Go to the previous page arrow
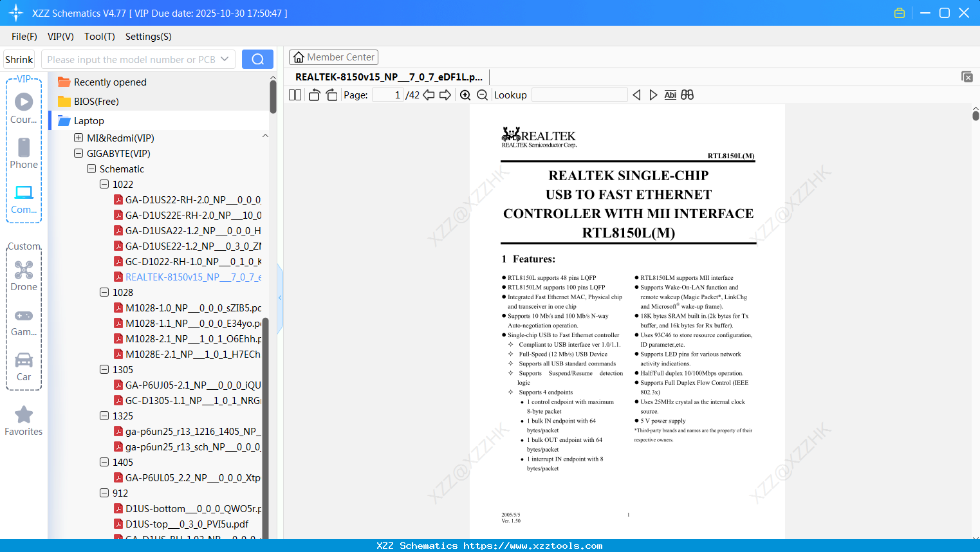The width and height of the screenshot is (980, 552). tap(429, 95)
